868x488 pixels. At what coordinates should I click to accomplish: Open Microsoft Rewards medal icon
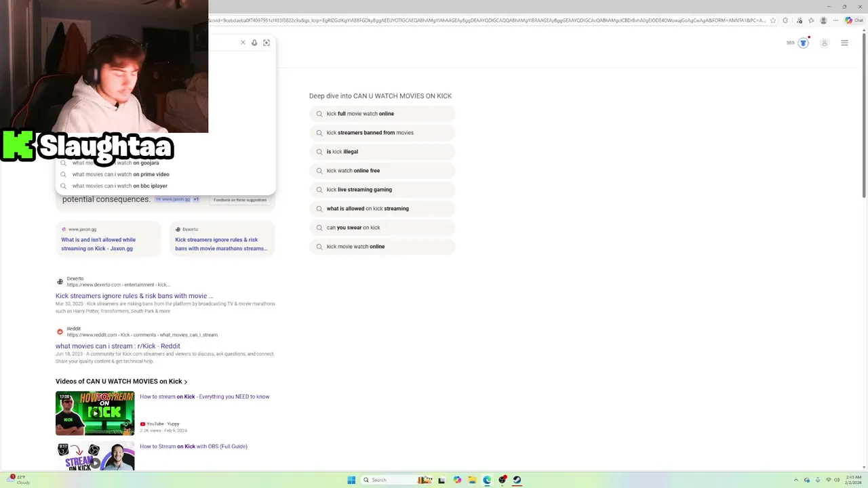coord(803,43)
